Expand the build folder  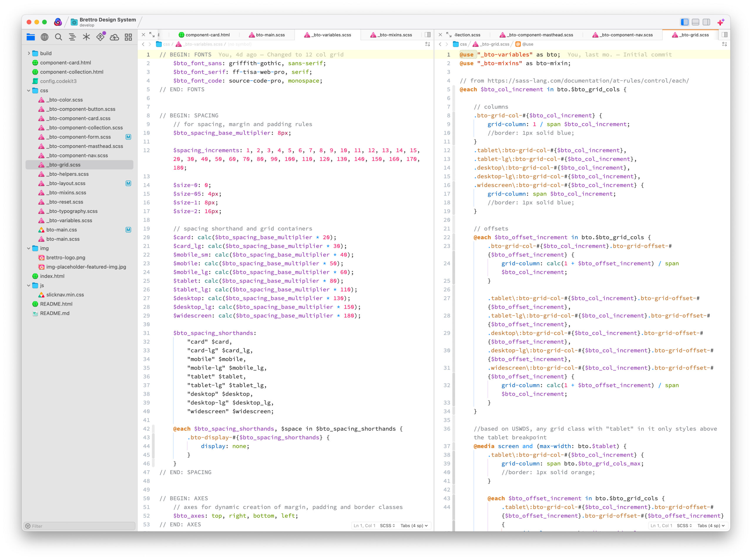tap(28, 53)
